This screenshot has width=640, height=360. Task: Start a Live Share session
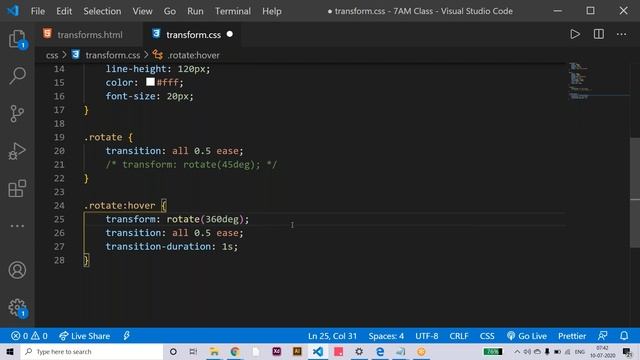[x=84, y=336]
